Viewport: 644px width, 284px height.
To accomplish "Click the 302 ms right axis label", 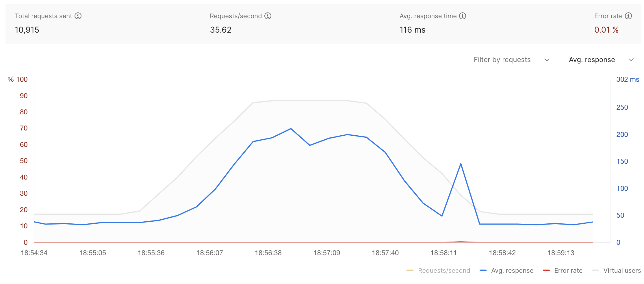I will click(628, 79).
